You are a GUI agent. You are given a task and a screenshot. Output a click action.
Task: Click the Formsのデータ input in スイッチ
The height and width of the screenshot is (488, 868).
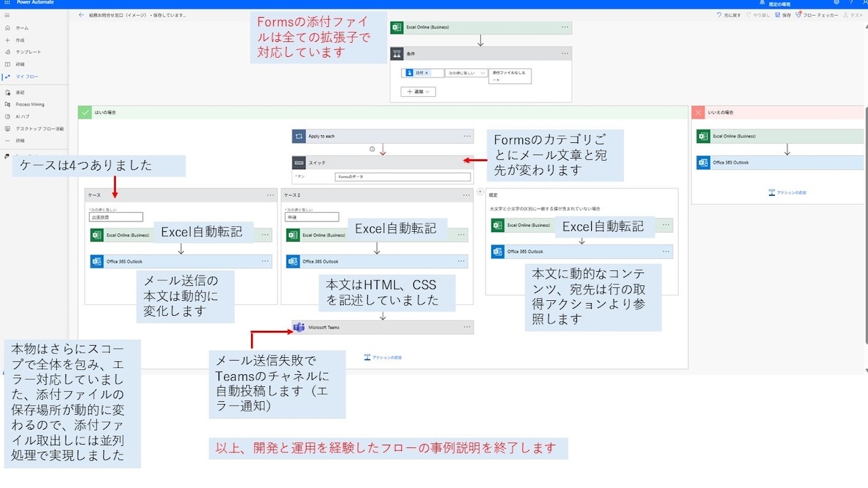coord(403,177)
